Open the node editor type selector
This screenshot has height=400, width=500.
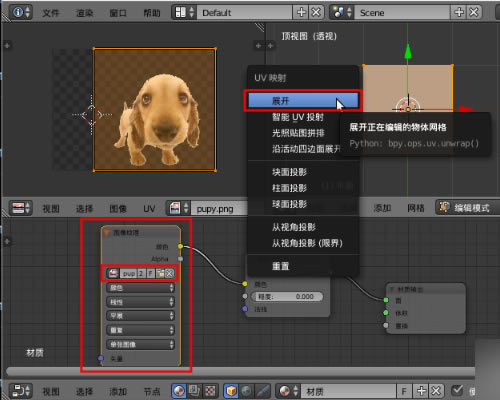pyautogui.click(x=20, y=390)
